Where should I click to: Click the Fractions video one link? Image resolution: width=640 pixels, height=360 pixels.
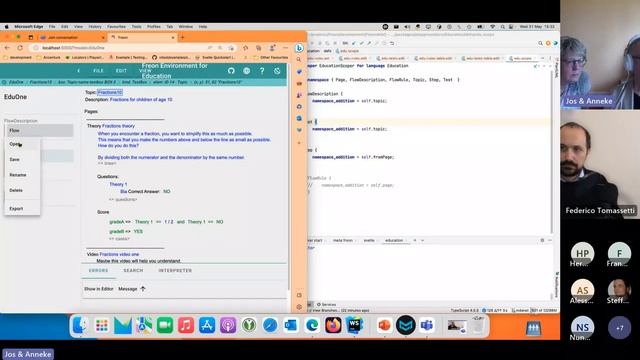pyautogui.click(x=119, y=254)
